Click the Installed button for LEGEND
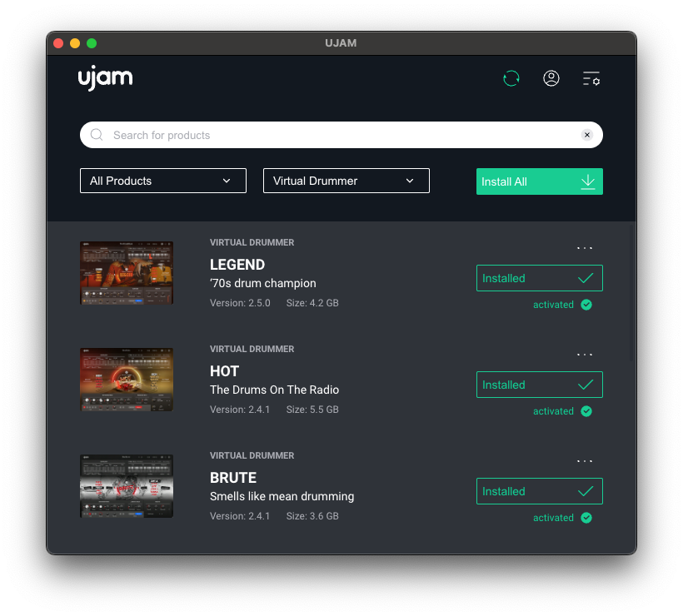 click(x=539, y=278)
